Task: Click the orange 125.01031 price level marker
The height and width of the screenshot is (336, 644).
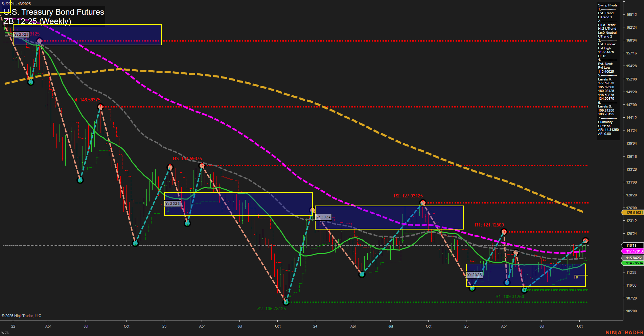Action: (x=634, y=212)
